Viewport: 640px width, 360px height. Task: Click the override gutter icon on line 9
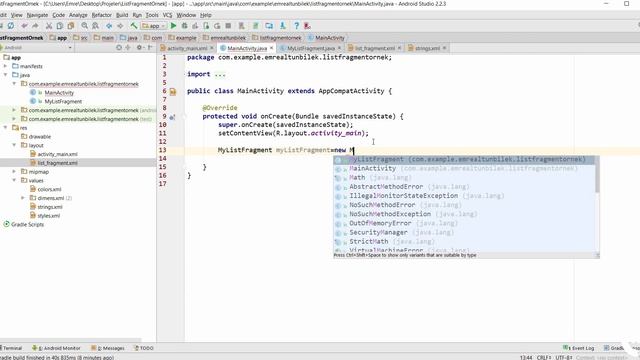point(172,117)
